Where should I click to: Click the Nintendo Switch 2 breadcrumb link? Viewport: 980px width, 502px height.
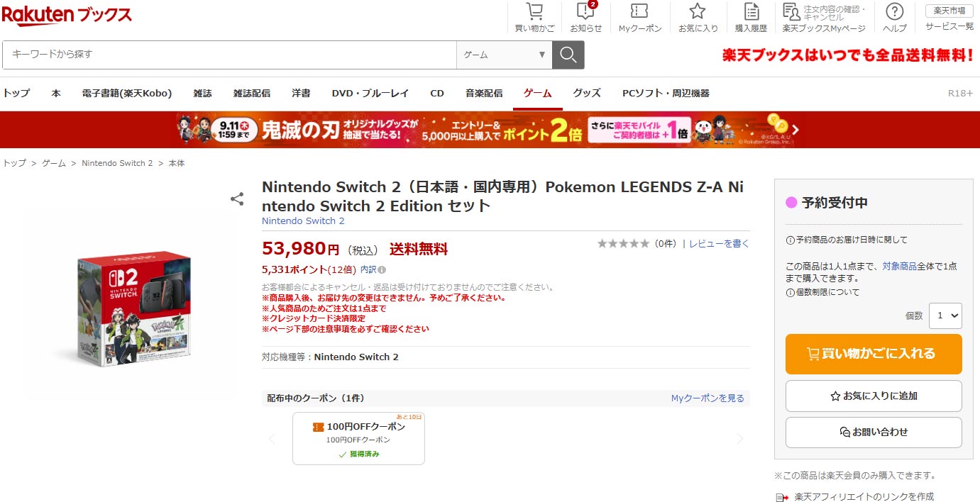tap(117, 163)
